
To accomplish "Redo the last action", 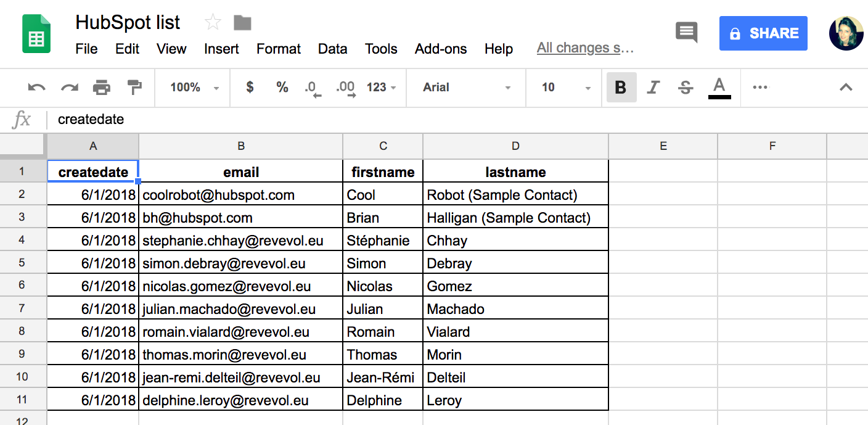I will click(x=69, y=88).
